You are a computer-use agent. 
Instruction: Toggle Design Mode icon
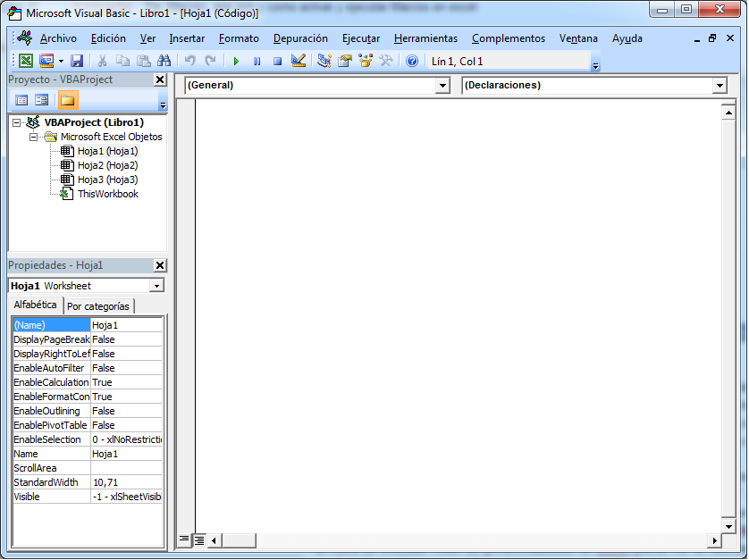299,61
